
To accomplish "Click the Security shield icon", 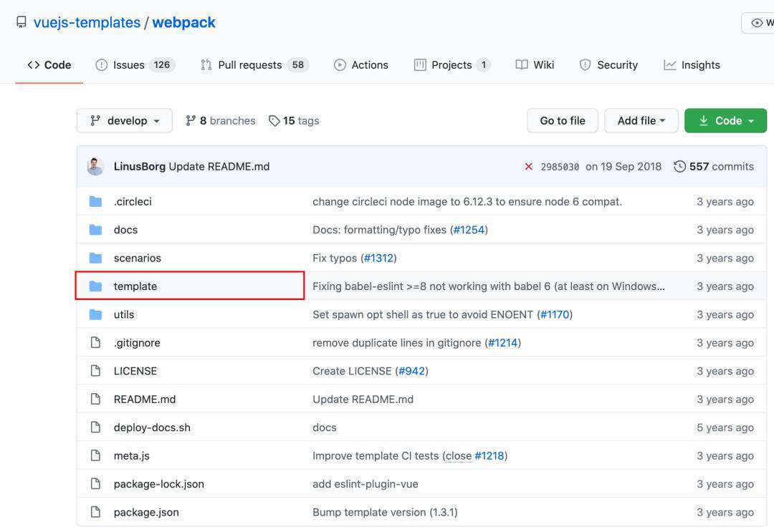I will click(x=585, y=65).
